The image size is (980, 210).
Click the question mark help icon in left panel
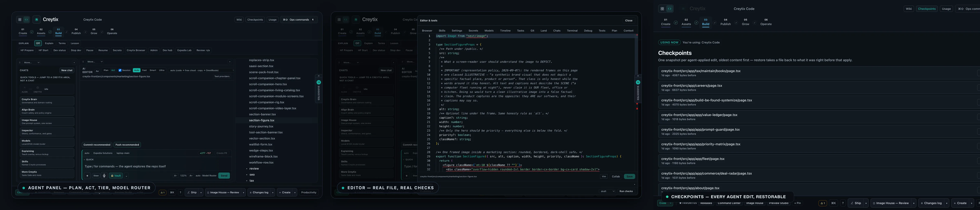click(x=180, y=192)
